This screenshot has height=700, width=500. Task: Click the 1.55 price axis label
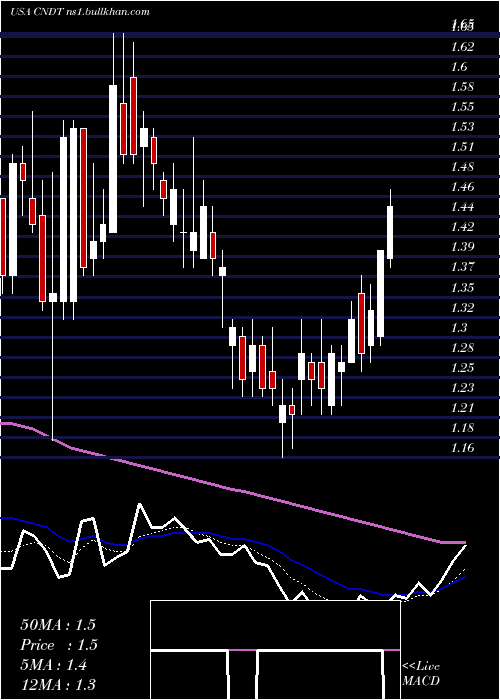tap(462, 107)
